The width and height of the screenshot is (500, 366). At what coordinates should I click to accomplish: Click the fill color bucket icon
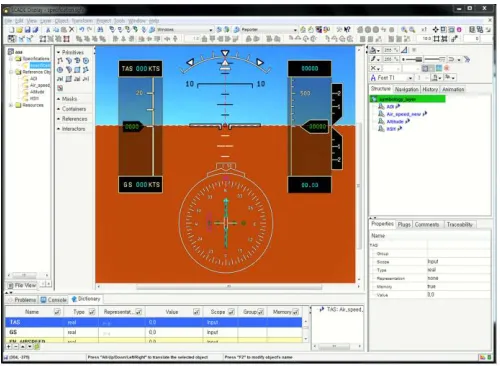pos(374,50)
